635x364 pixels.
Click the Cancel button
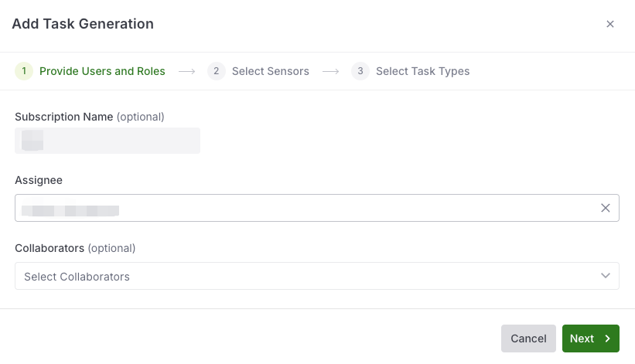[528, 338]
